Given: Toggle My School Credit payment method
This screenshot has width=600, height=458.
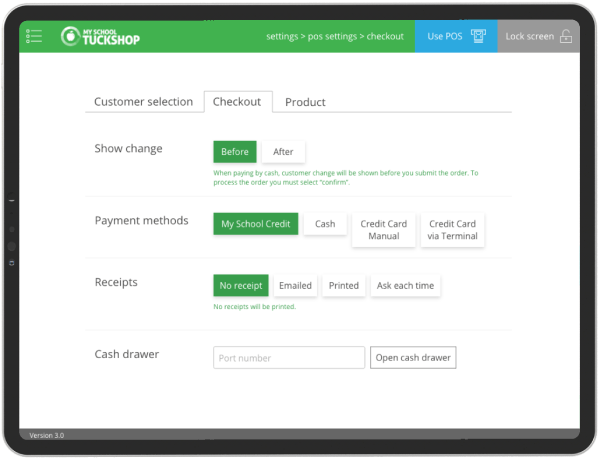Looking at the screenshot, I should coord(256,224).
